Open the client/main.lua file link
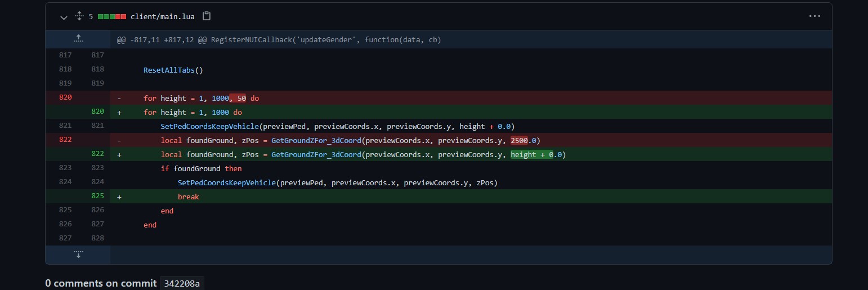868x290 pixels. 162,17
